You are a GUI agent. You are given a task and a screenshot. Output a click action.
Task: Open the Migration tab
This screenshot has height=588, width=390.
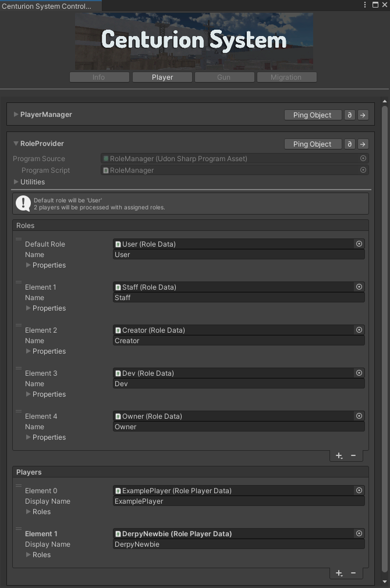pyautogui.click(x=286, y=76)
